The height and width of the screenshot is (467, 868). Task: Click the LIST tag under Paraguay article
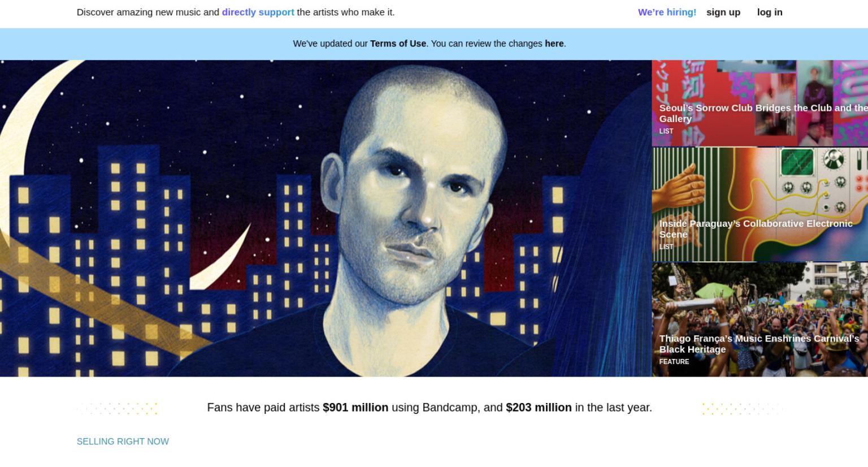tap(666, 247)
